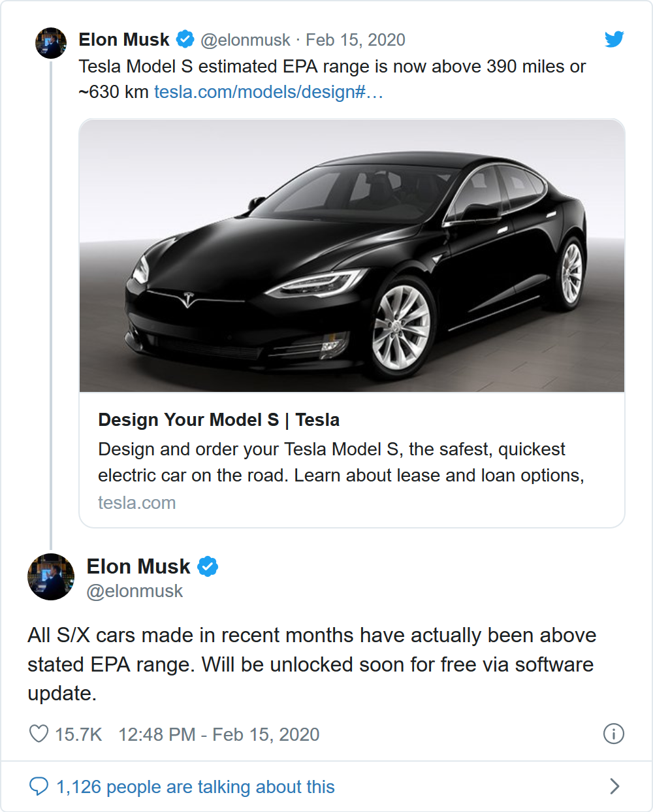
Task: Click the lower bold Elon Musk name
Action: (x=138, y=566)
